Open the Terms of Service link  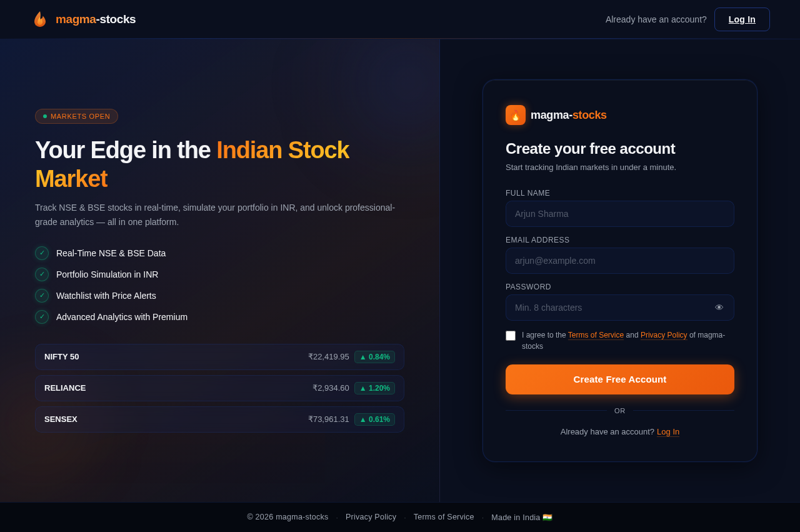596,334
